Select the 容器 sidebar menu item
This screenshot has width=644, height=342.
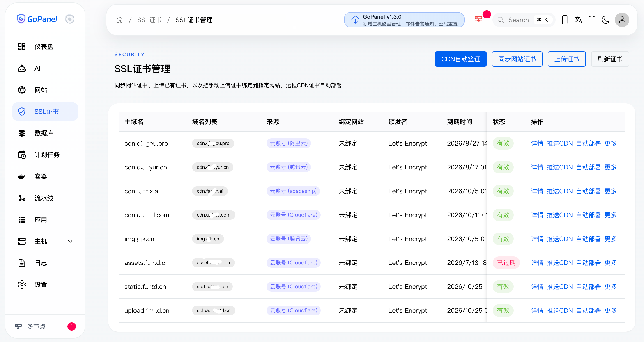coord(45,177)
